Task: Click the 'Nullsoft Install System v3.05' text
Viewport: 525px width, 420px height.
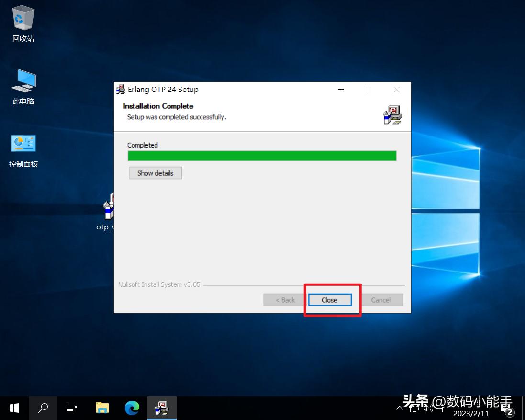Action: [x=159, y=284]
